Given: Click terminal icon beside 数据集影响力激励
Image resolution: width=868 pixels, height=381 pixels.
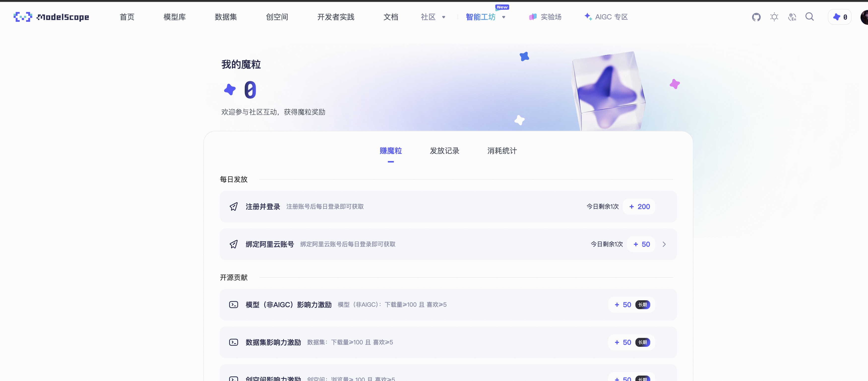Looking at the screenshot, I should point(234,342).
